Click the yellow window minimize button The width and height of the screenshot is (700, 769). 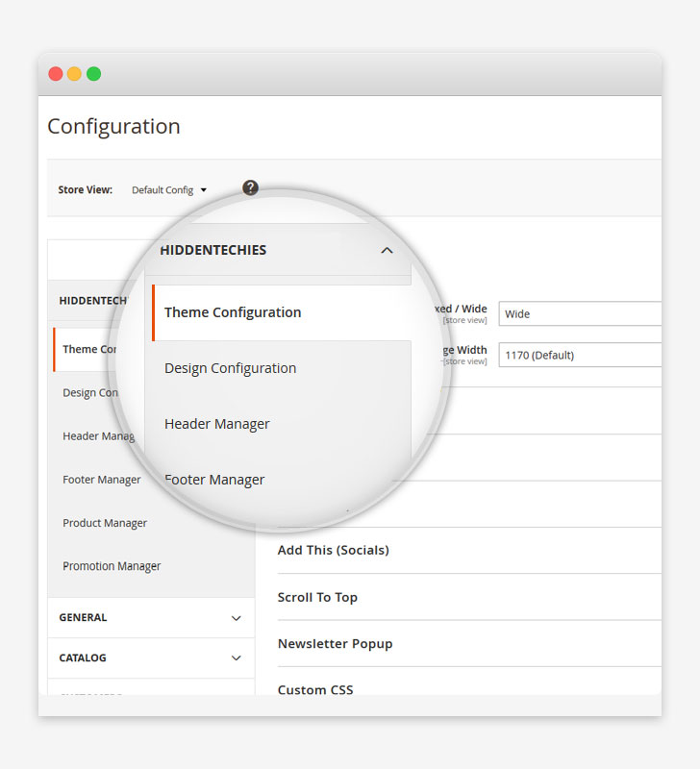pyautogui.click(x=74, y=72)
